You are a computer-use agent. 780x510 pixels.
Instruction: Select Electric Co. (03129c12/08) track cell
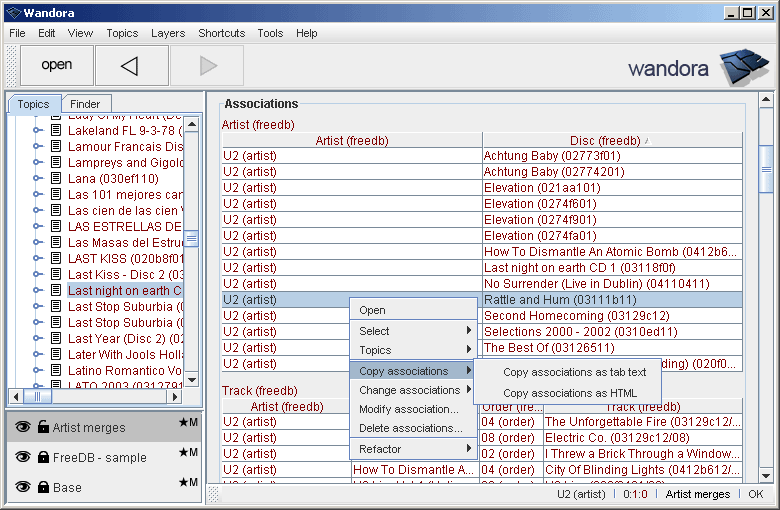point(643,438)
